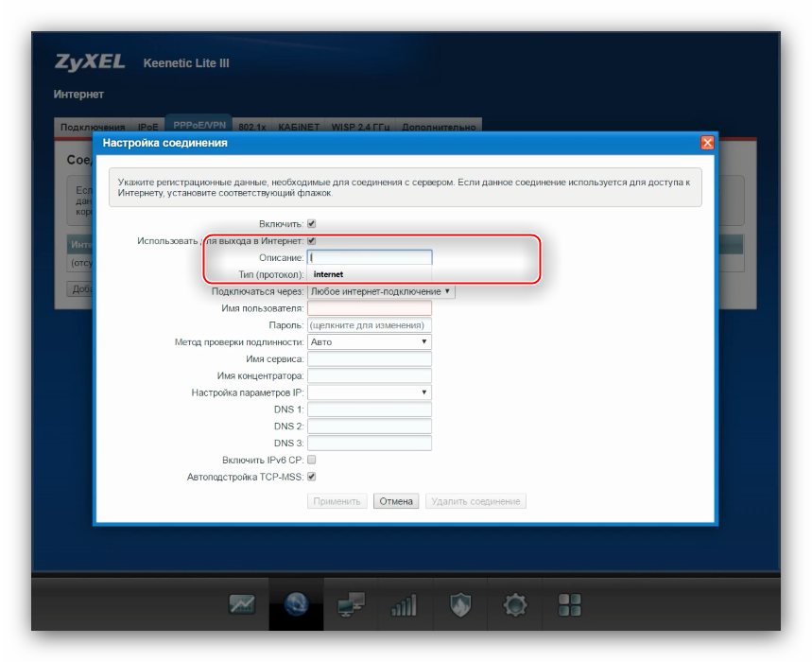Focus the DNS 3 input field
Viewport: 812px width, 662px height.
click(x=370, y=443)
